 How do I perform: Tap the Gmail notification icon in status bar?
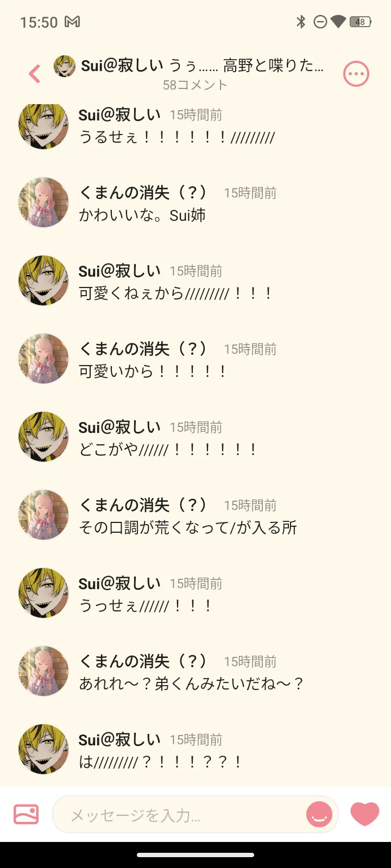click(x=72, y=22)
